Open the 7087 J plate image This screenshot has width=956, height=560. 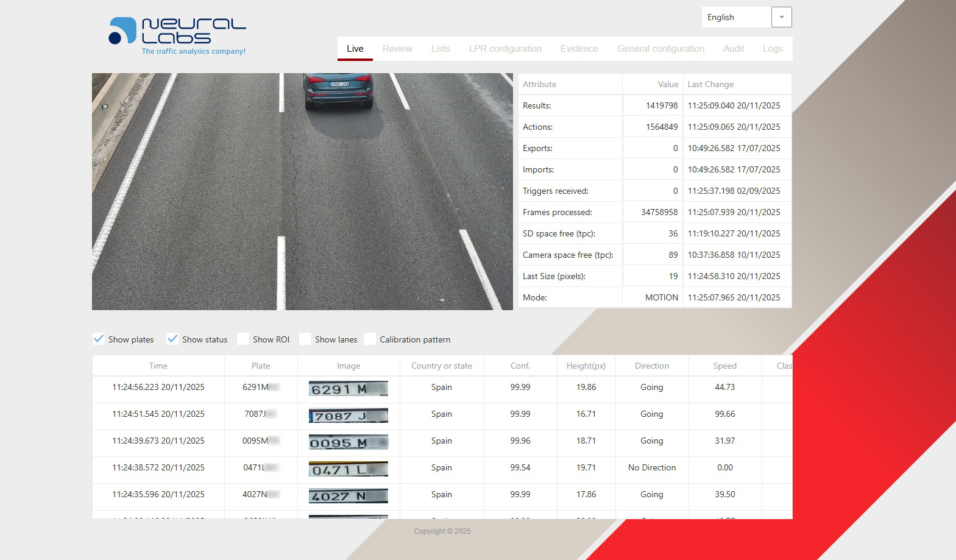(348, 415)
